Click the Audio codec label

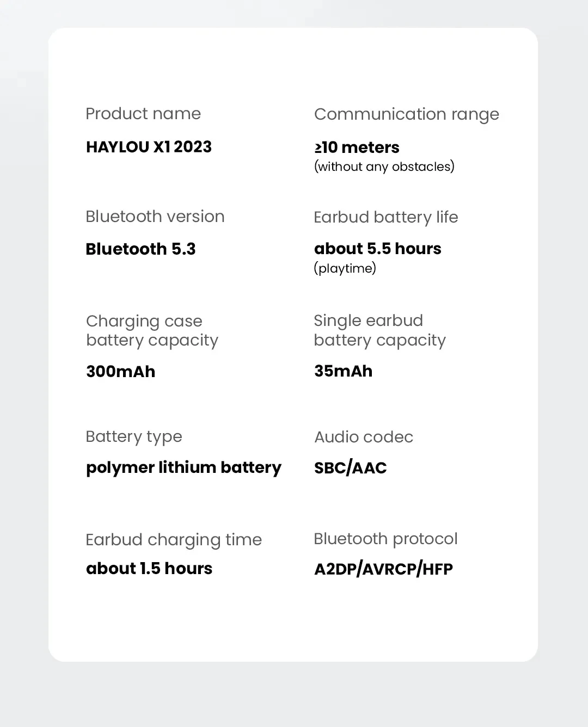click(363, 437)
